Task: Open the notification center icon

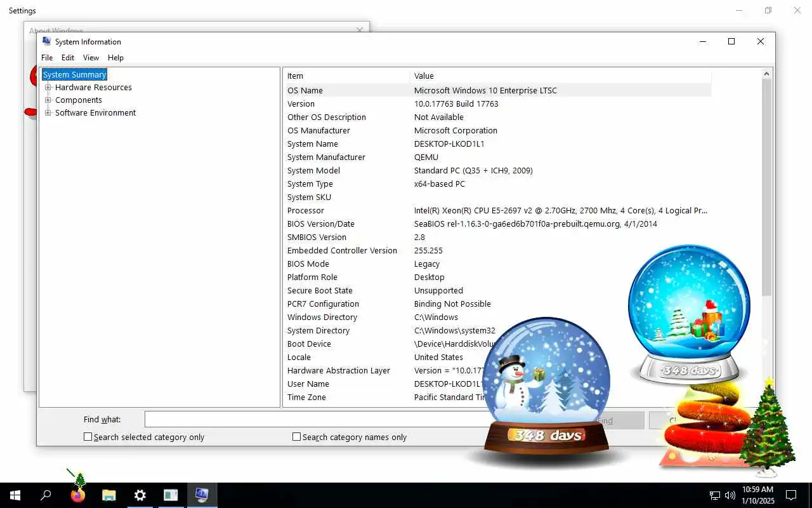Action: click(791, 495)
